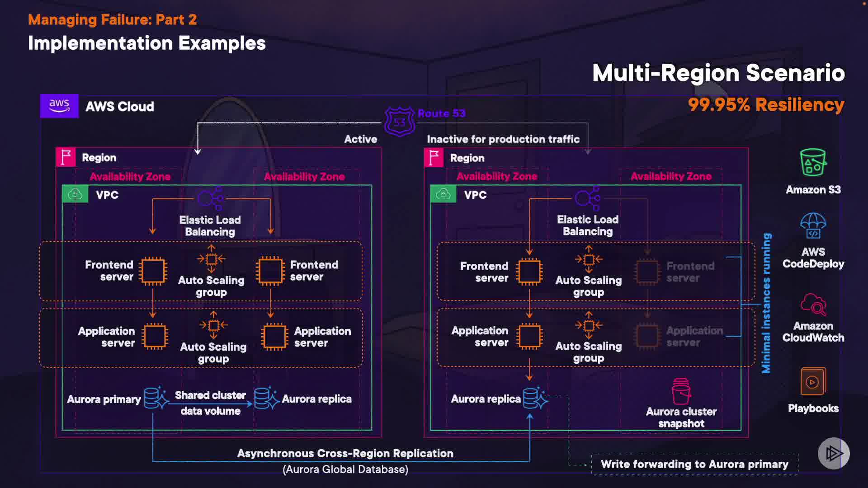
Task: Click left region's Elastic Load Balancing icon
Action: coord(211,198)
